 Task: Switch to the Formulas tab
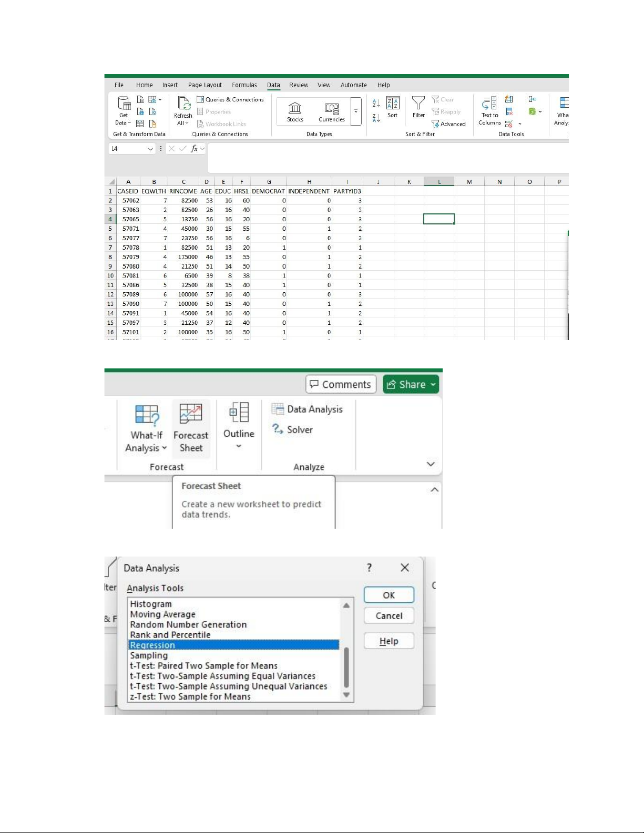click(x=244, y=85)
